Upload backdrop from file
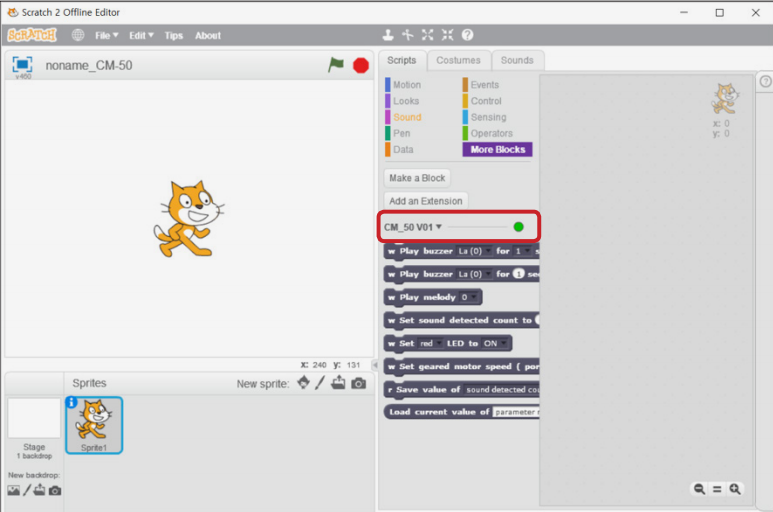Viewport: 773px width, 512px height. click(39, 490)
